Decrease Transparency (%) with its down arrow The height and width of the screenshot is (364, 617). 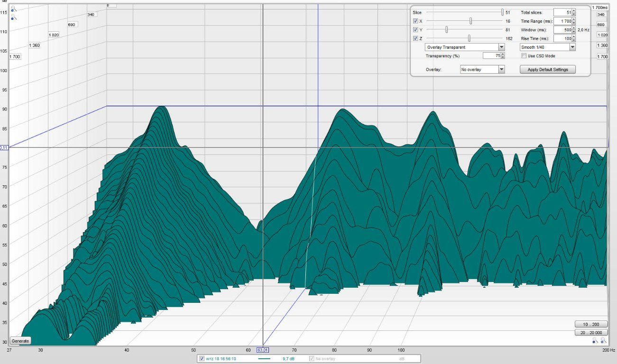(x=503, y=57)
